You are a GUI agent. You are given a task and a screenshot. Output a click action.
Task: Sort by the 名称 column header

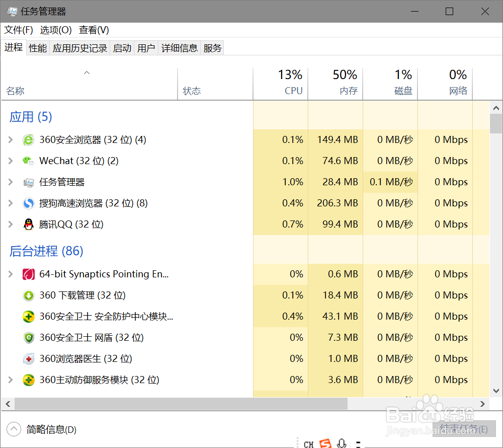click(x=89, y=84)
